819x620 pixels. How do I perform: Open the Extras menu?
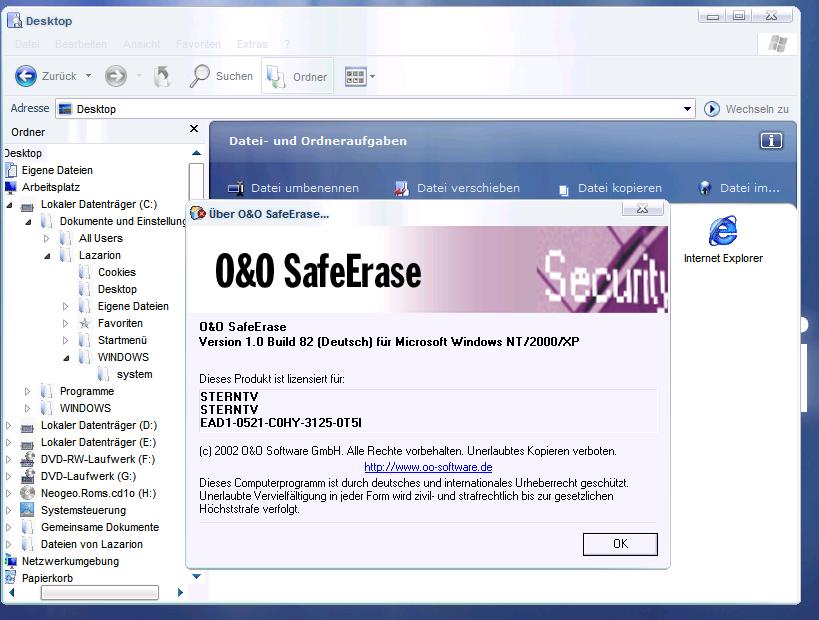[252, 44]
